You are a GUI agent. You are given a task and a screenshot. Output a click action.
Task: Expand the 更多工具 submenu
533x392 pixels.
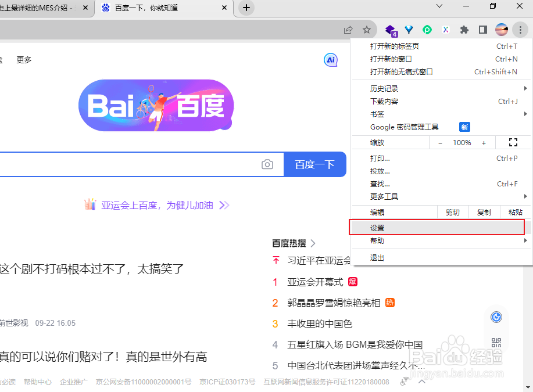click(x=441, y=197)
